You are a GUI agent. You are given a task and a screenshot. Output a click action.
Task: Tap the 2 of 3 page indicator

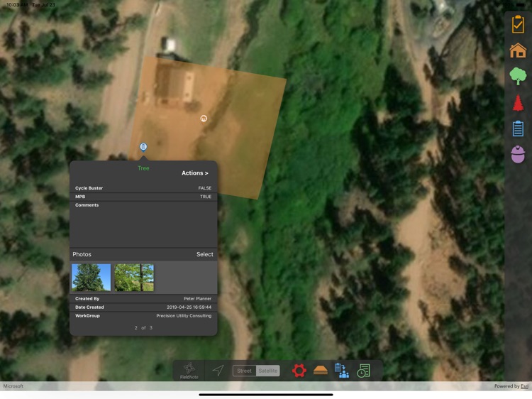pos(143,328)
